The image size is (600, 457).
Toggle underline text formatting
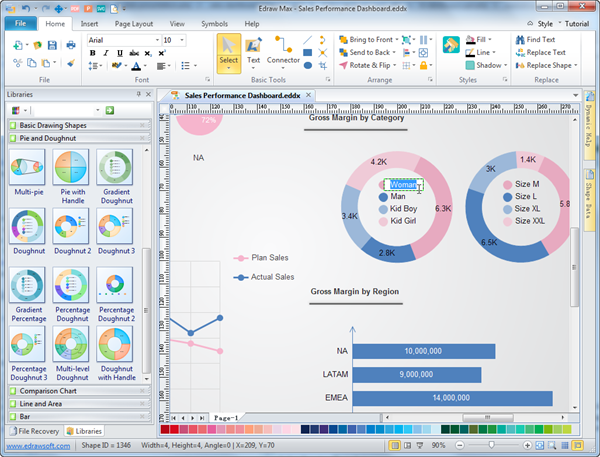coord(118,53)
